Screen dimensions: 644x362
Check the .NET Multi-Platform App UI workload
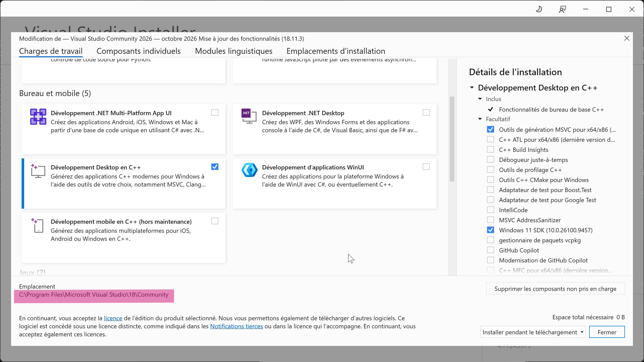(x=215, y=112)
